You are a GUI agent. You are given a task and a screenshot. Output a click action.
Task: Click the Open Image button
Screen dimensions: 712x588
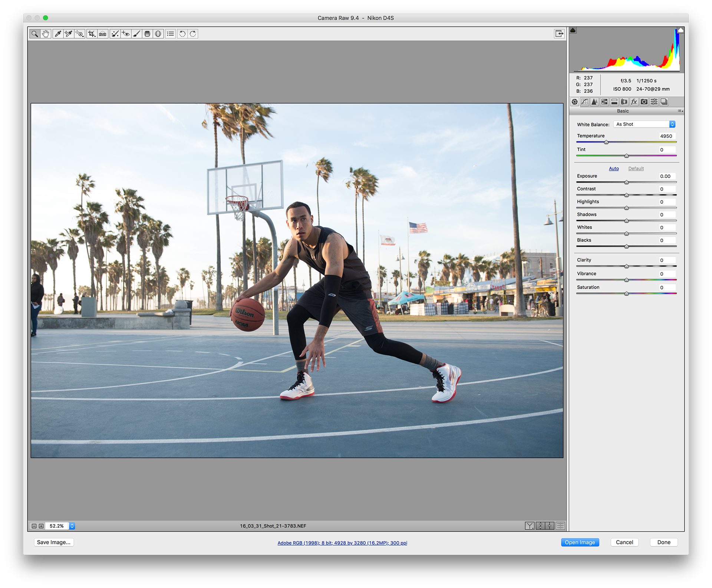click(x=580, y=542)
